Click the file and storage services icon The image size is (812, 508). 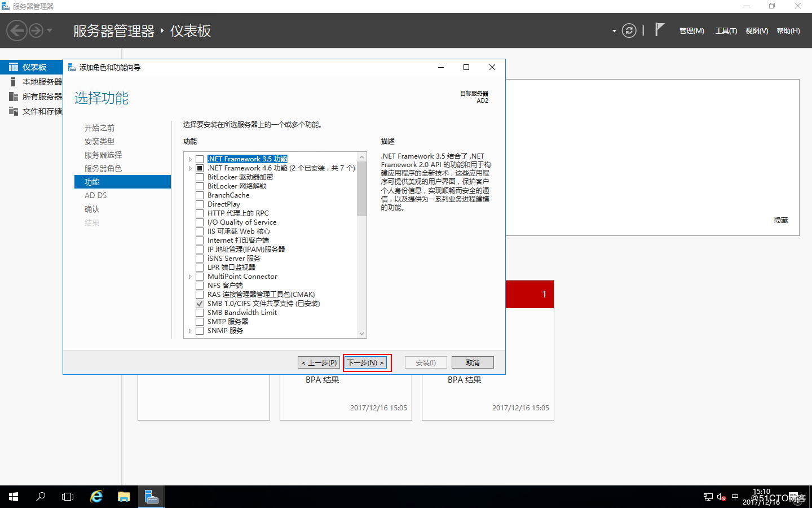14,111
